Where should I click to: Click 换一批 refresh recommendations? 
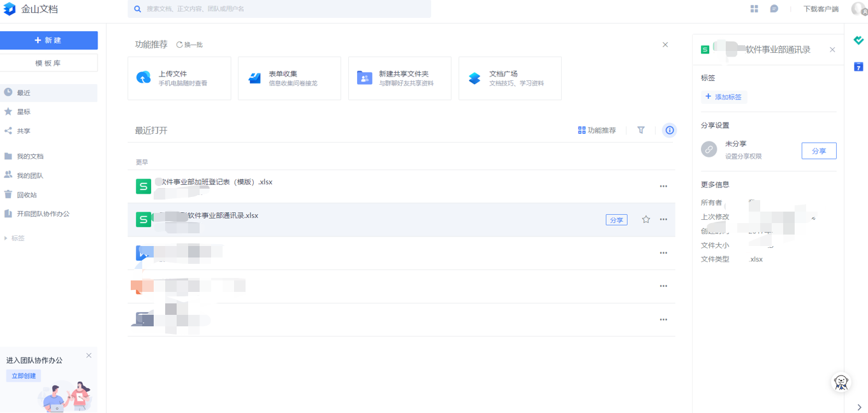click(189, 45)
